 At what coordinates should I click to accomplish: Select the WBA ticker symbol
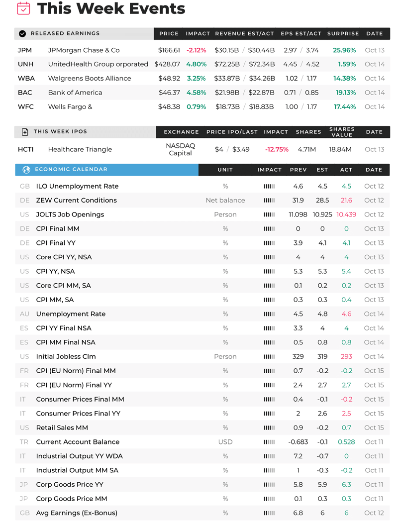26,78
